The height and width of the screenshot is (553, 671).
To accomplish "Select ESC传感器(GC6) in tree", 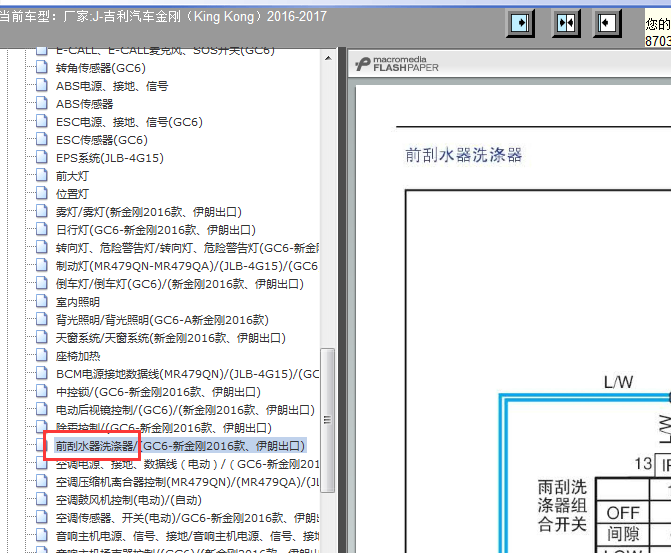I will coord(101,140).
